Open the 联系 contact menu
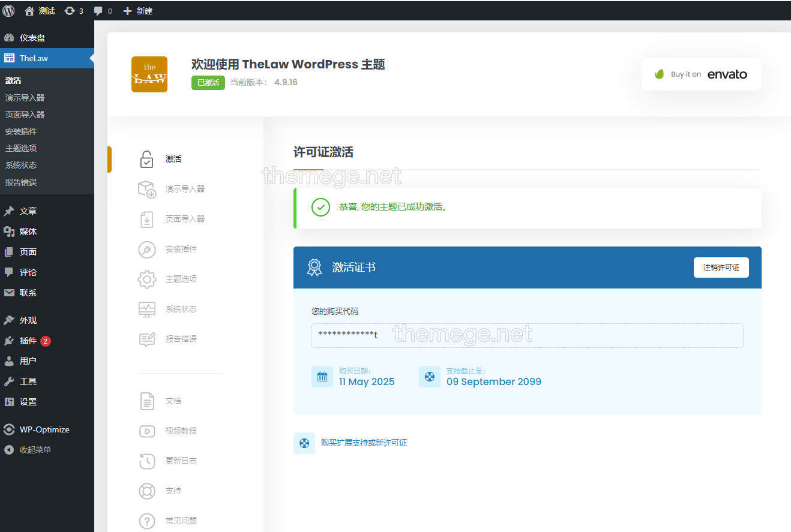The width and height of the screenshot is (791, 532). tap(47, 293)
